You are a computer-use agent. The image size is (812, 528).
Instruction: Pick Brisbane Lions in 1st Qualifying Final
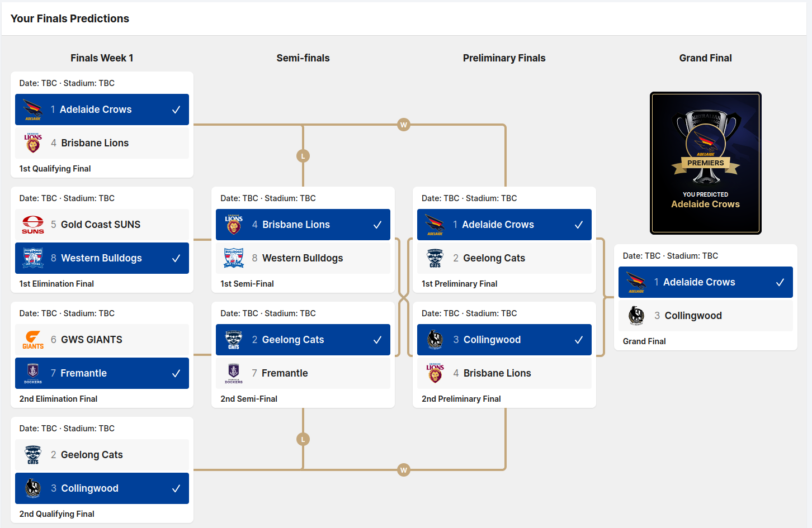click(102, 143)
